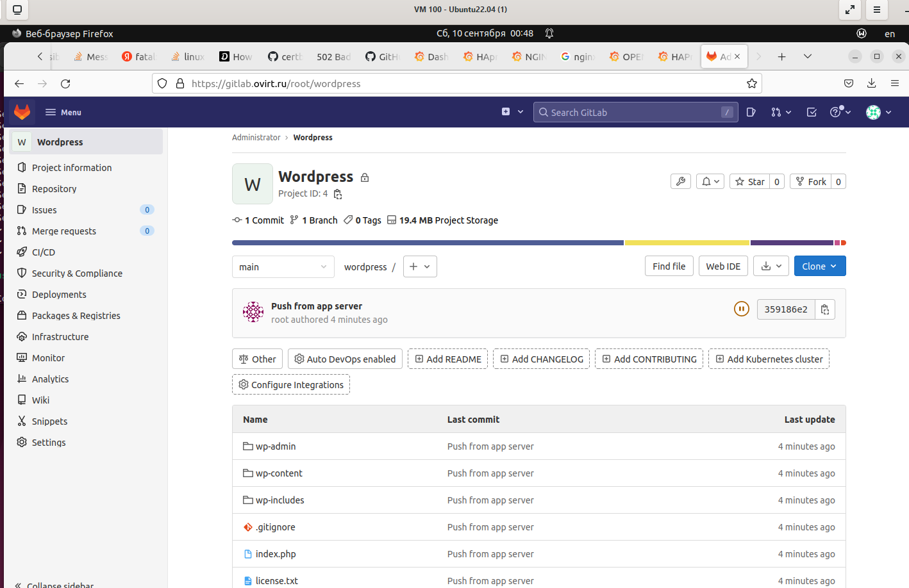Open the .gitignore file

point(276,527)
